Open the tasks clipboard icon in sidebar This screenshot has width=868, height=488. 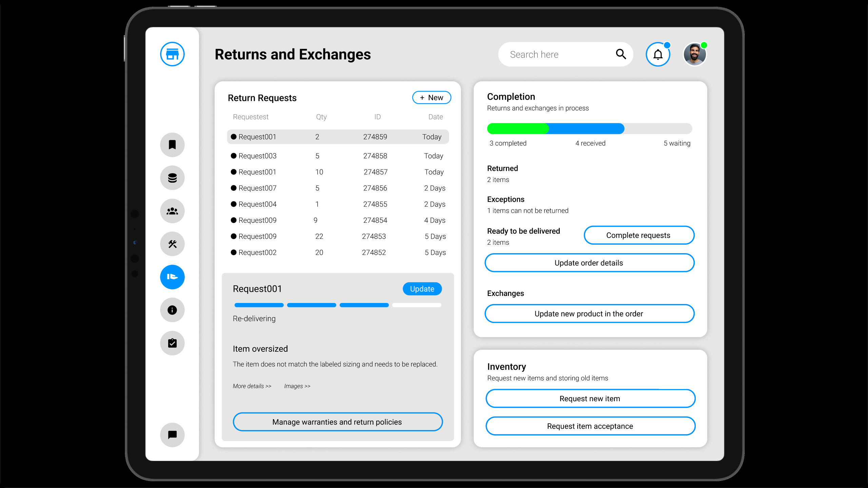172,343
